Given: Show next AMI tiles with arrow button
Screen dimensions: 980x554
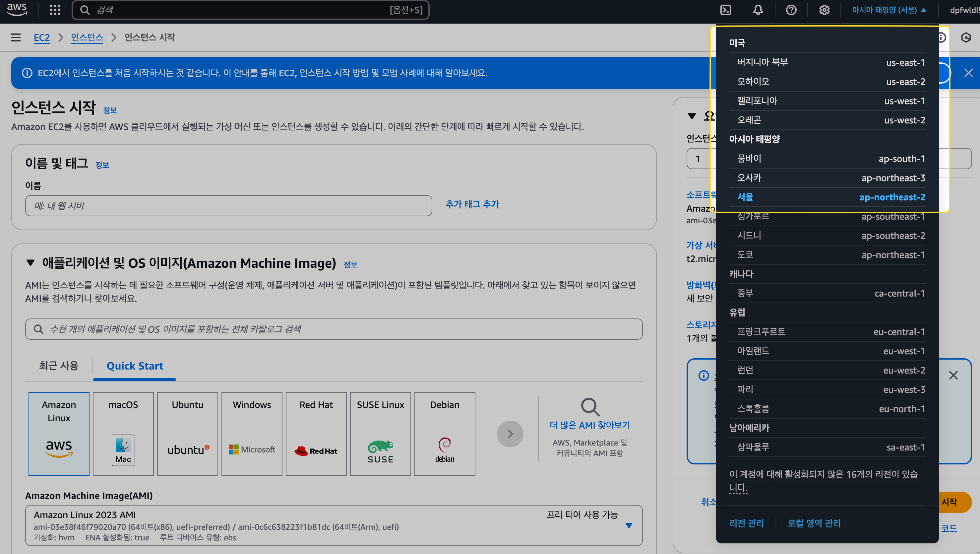Looking at the screenshot, I should (x=510, y=434).
